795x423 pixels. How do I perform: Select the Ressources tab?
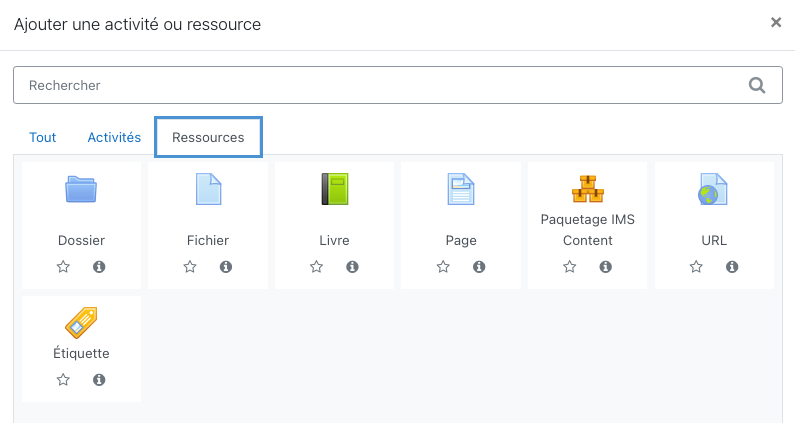coord(208,137)
